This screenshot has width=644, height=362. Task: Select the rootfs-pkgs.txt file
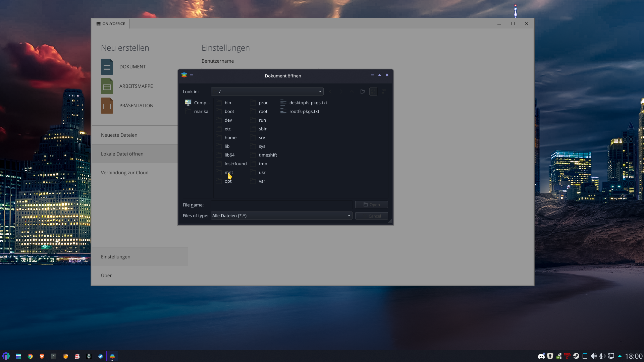pos(304,111)
